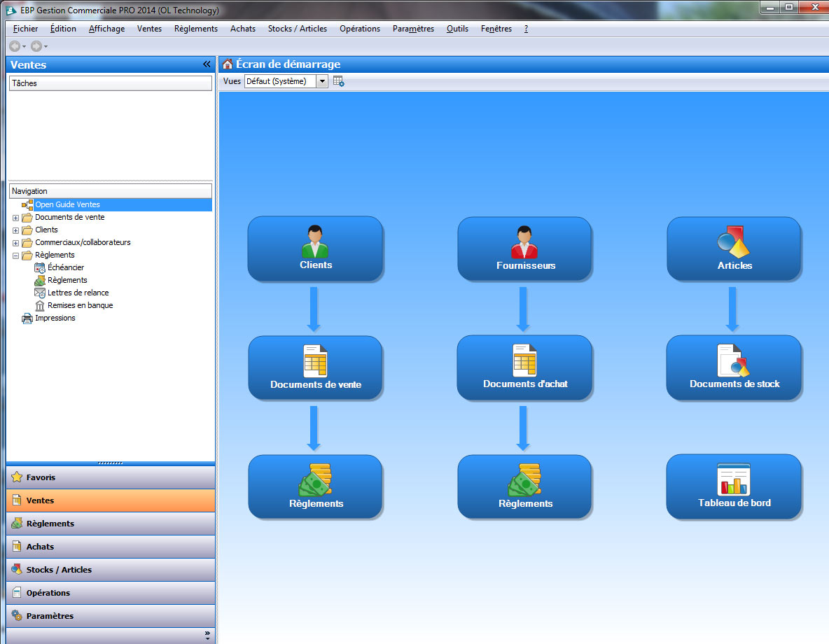The height and width of the screenshot is (644, 829).
Task: Open the Opérations menu in menu bar
Action: 360,29
